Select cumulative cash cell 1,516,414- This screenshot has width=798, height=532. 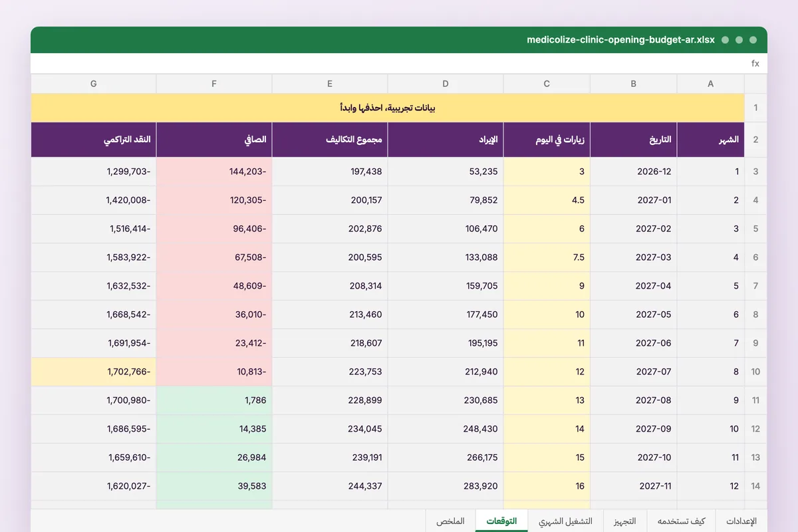coord(94,229)
